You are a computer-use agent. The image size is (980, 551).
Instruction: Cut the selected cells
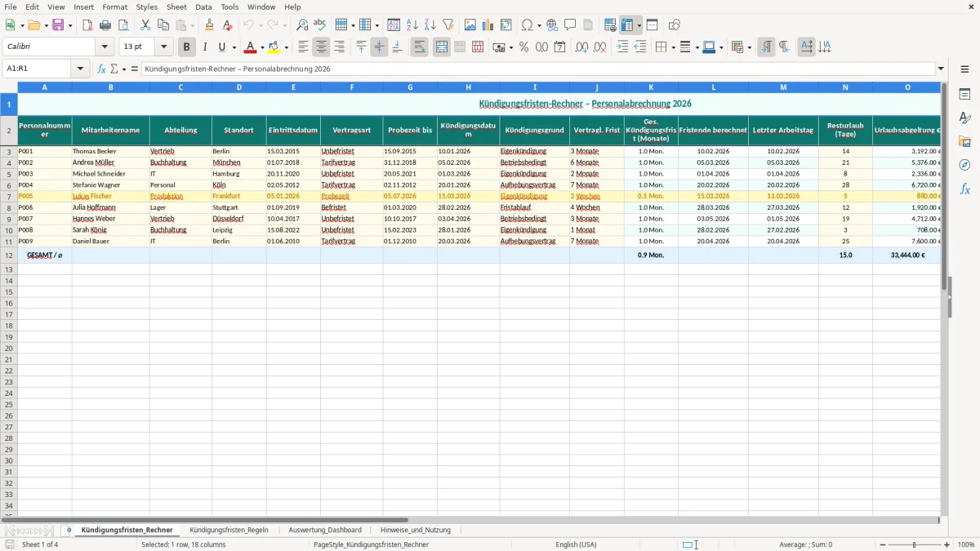(x=145, y=25)
